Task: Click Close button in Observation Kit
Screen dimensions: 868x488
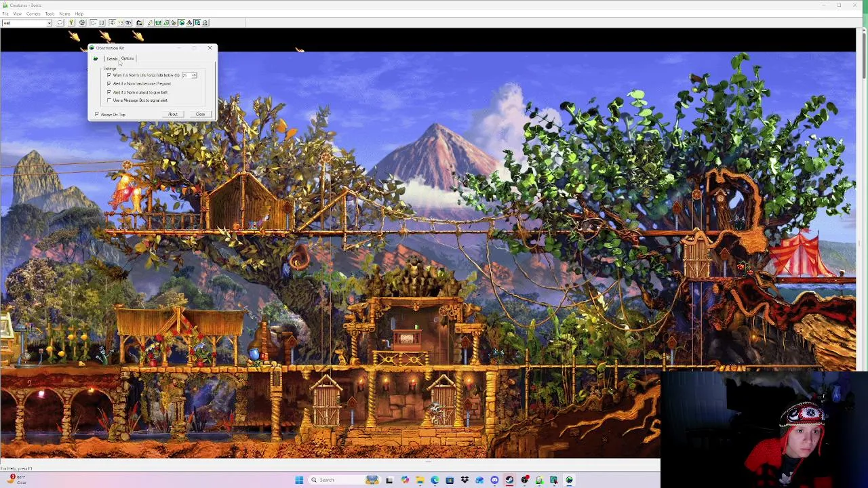Action: 201,114
